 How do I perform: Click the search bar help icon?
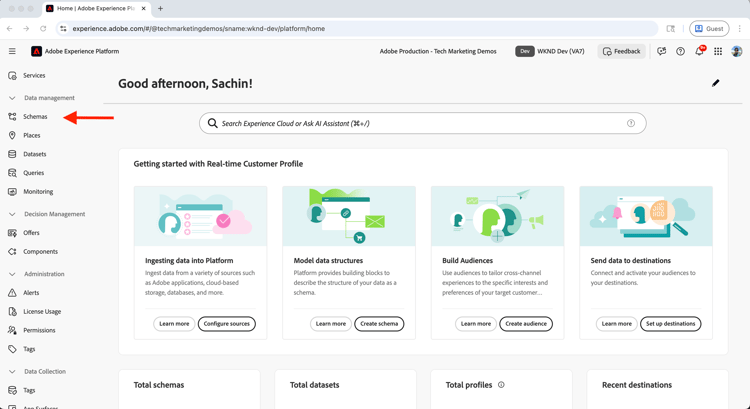tap(631, 124)
